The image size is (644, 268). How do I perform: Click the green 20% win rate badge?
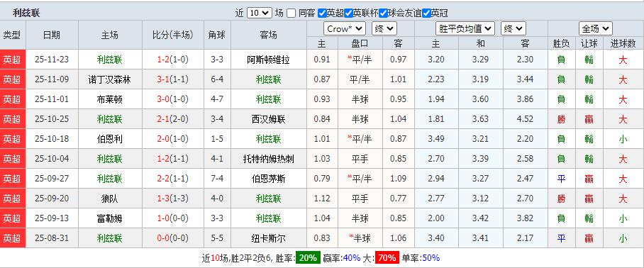[x=308, y=258]
